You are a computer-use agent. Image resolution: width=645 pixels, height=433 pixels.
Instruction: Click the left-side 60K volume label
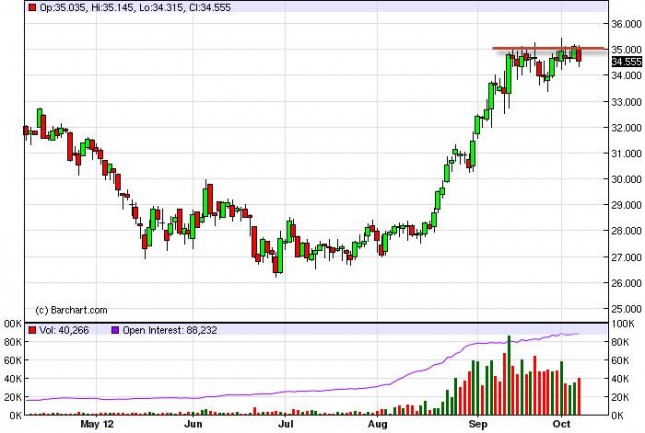[x=13, y=361]
